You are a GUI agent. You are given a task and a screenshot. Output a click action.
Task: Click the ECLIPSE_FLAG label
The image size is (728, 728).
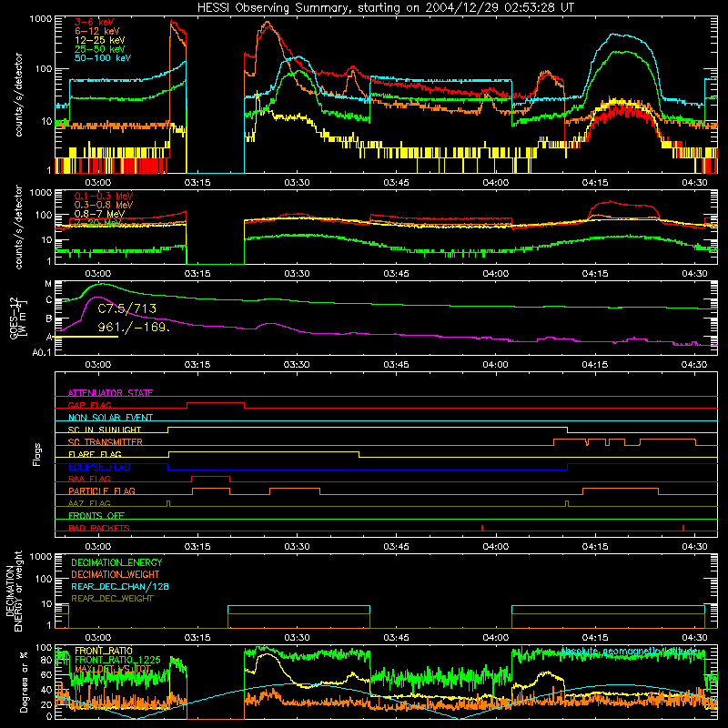[x=99, y=467]
